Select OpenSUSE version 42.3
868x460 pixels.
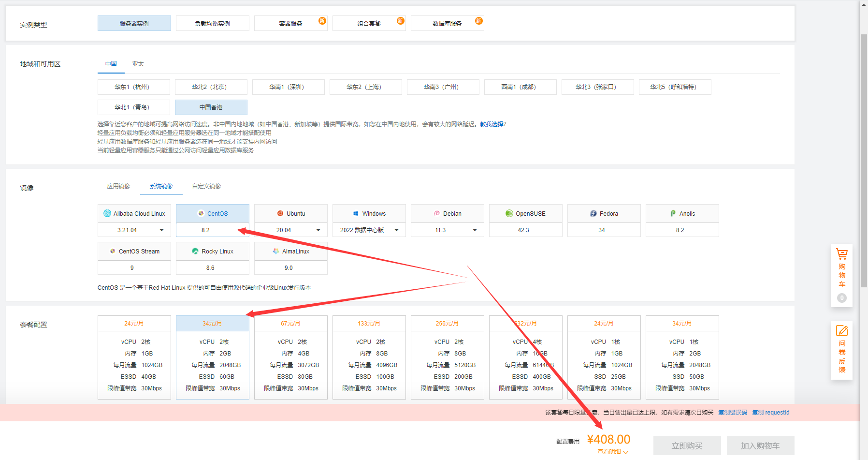pyautogui.click(x=526, y=230)
